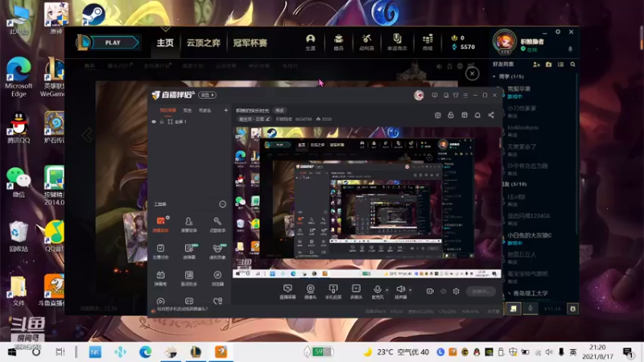Click the record video icon in streaming tool
The image size is (644, 362).
(x=430, y=291)
